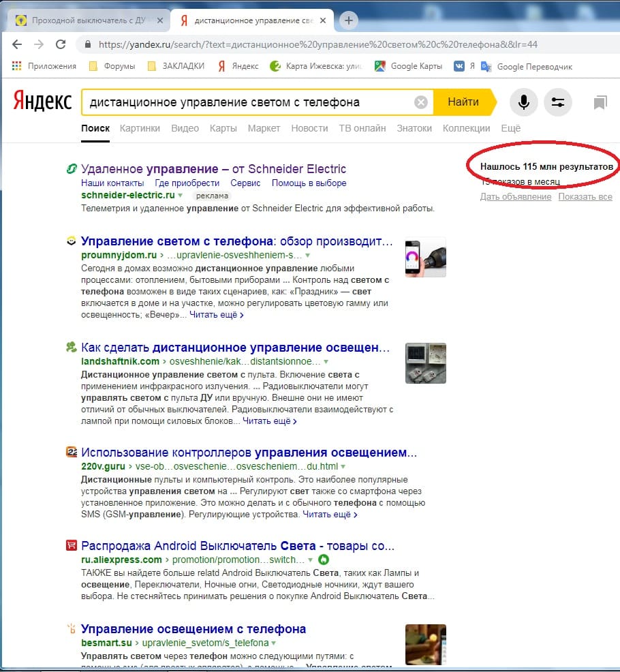This screenshot has height=672, width=620.
Task: Expand proumnyjdom.ru result dropdown arrow
Action: click(x=308, y=255)
